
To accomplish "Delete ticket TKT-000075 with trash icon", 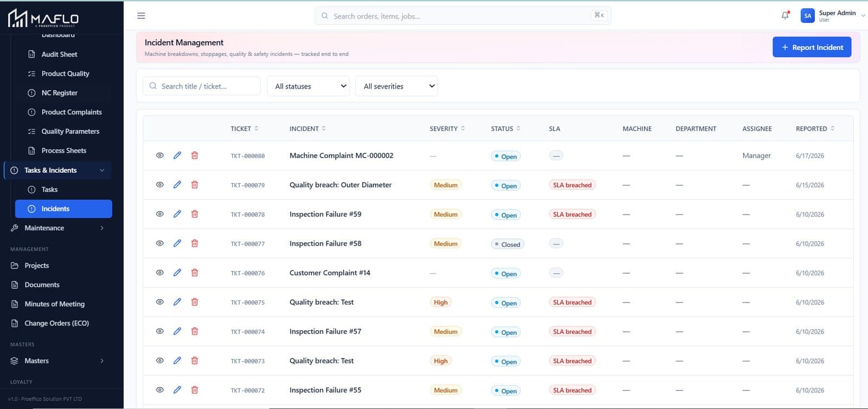I will 195,302.
